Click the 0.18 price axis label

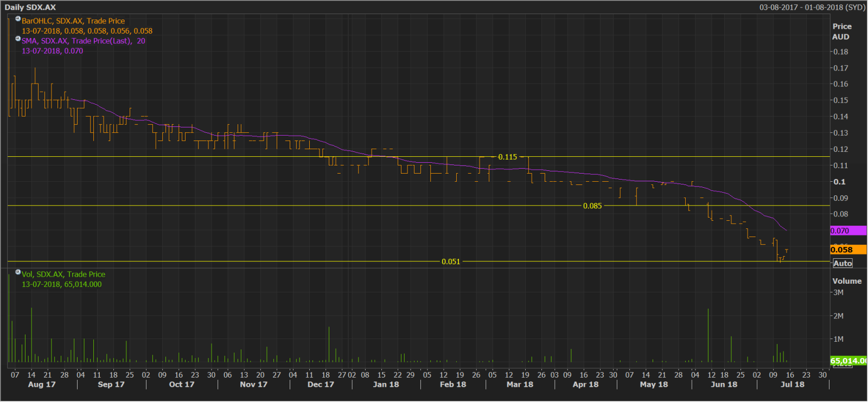click(x=841, y=52)
